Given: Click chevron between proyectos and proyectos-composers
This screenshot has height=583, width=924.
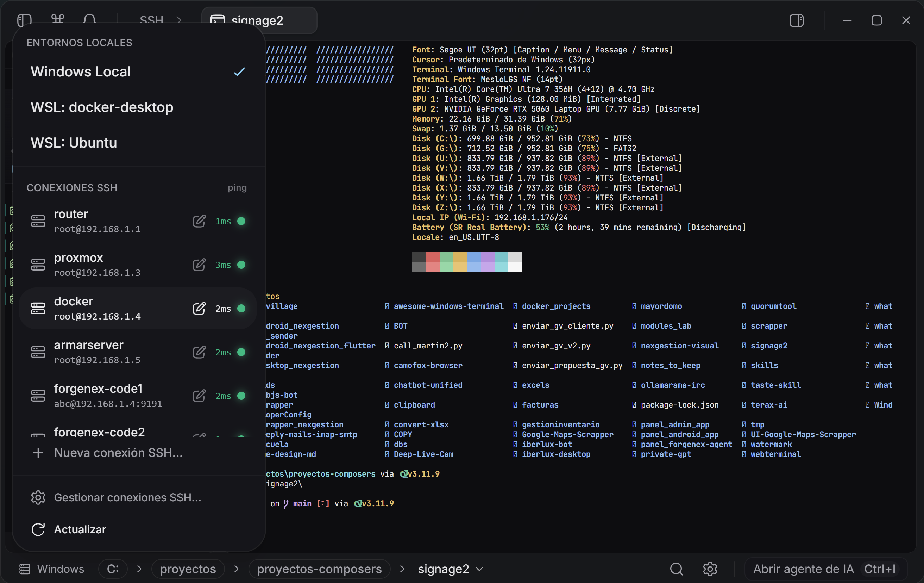Looking at the screenshot, I should pos(237,569).
